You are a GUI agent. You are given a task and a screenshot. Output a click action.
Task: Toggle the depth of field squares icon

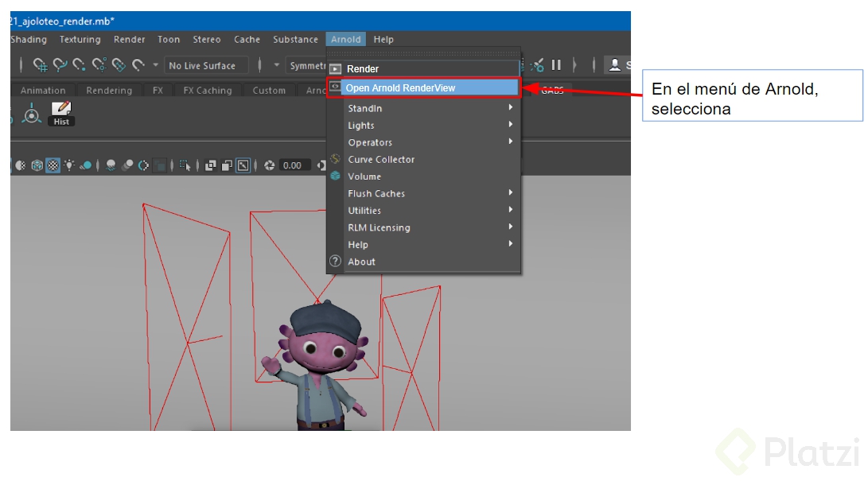(159, 165)
